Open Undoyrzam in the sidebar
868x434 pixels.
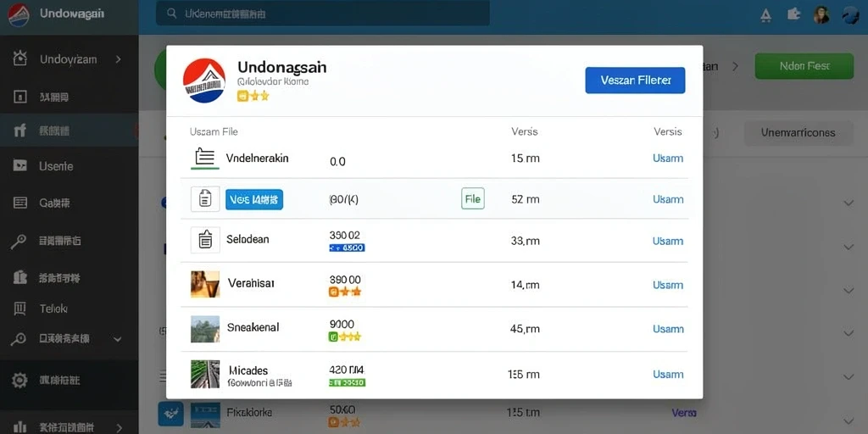click(x=68, y=59)
